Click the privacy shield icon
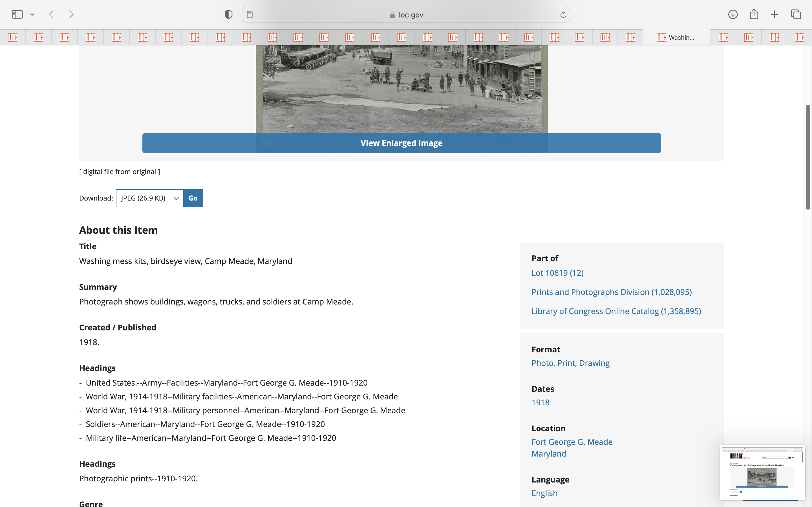The image size is (812, 507). tap(228, 14)
